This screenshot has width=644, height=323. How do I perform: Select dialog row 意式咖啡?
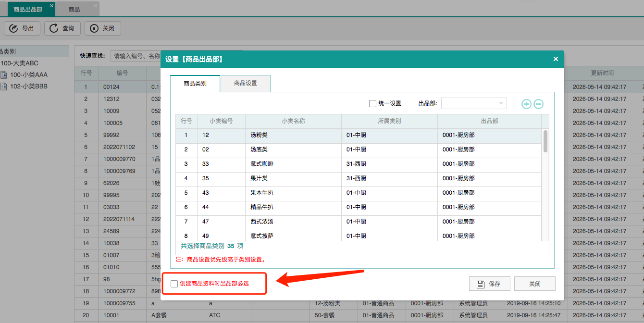coord(359,164)
